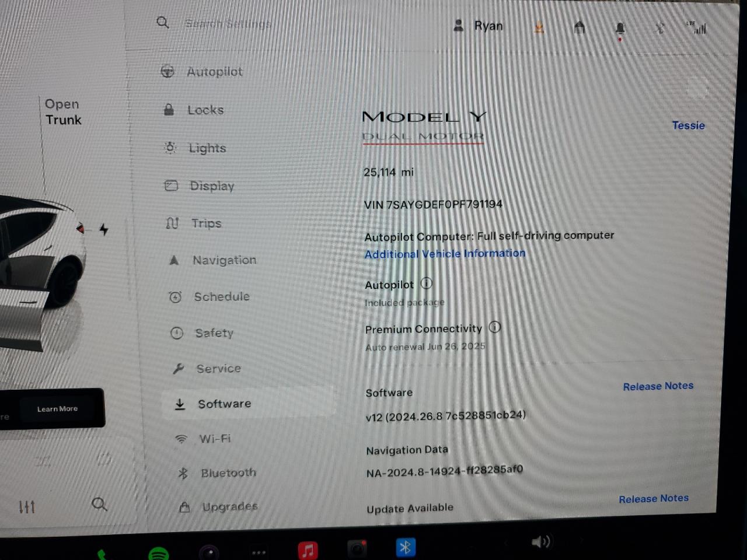
Task: Tap Open Trunk on the car view
Action: pos(63,112)
